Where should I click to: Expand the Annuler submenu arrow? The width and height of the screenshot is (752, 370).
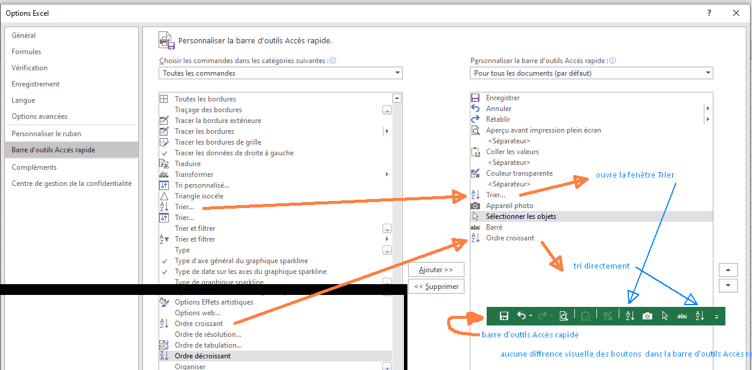(707, 108)
